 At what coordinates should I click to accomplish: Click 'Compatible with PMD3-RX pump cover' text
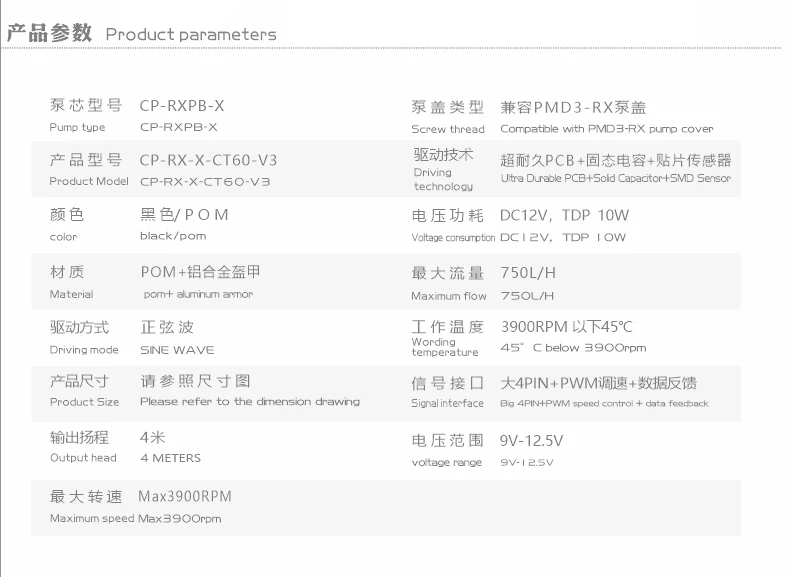pos(607,129)
